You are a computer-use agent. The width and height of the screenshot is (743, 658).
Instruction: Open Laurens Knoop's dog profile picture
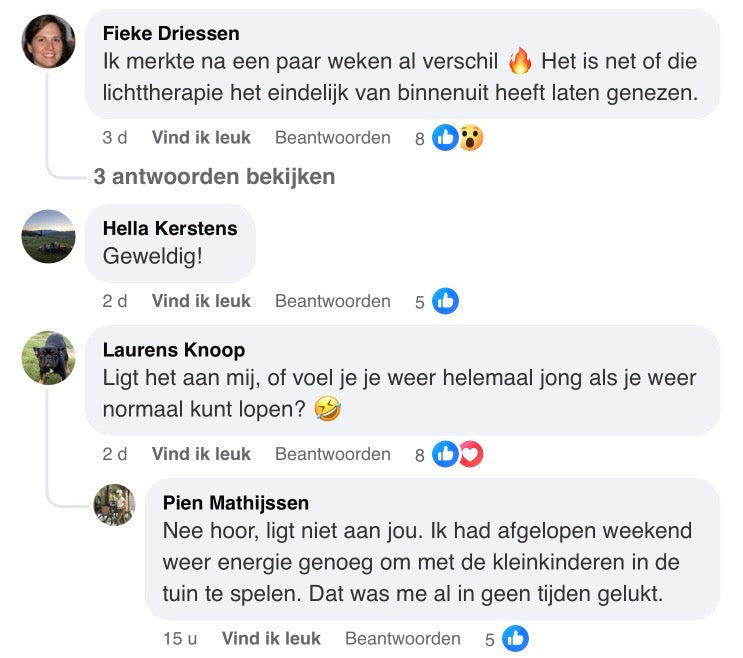point(48,358)
